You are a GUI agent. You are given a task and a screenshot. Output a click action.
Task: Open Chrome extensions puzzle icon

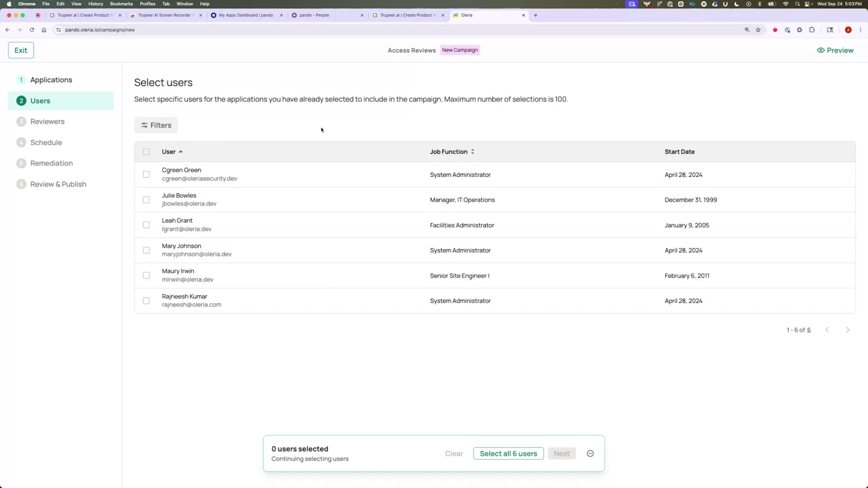(x=811, y=30)
